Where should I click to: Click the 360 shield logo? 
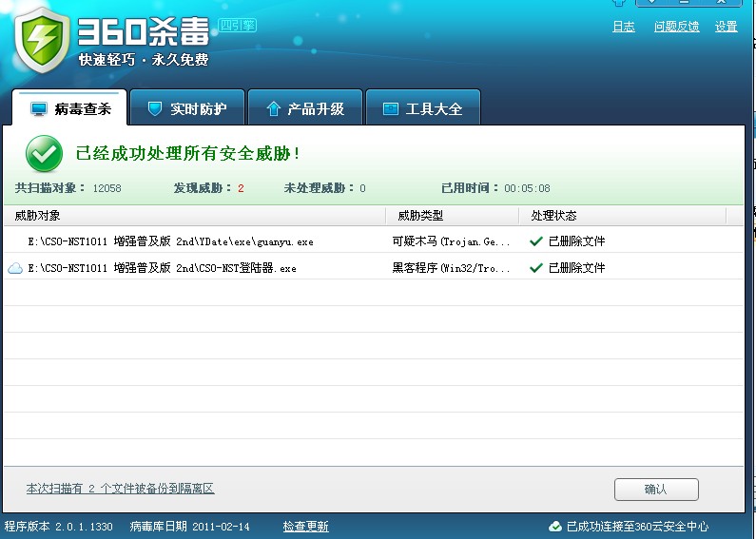point(43,41)
